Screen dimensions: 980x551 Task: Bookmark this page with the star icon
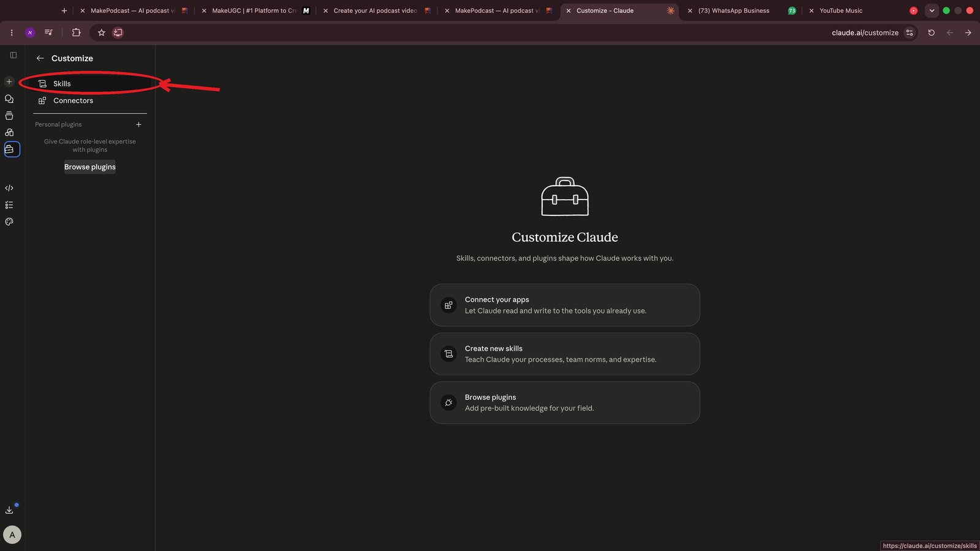(102, 32)
